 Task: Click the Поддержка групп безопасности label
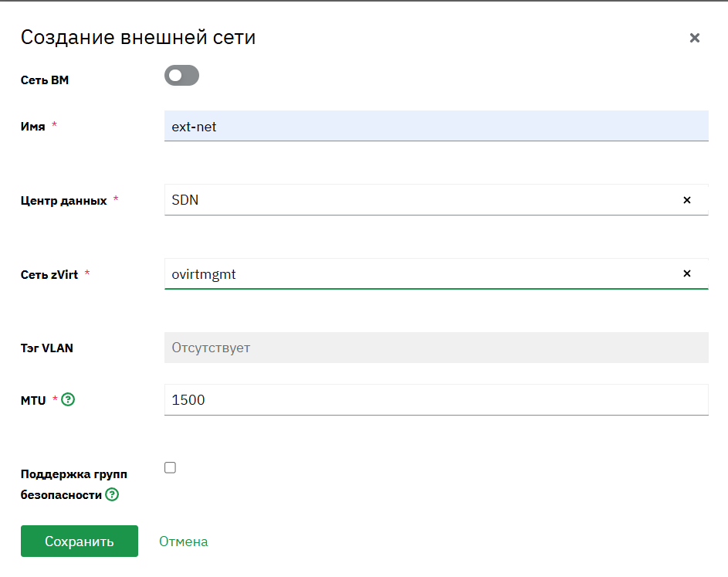74,484
